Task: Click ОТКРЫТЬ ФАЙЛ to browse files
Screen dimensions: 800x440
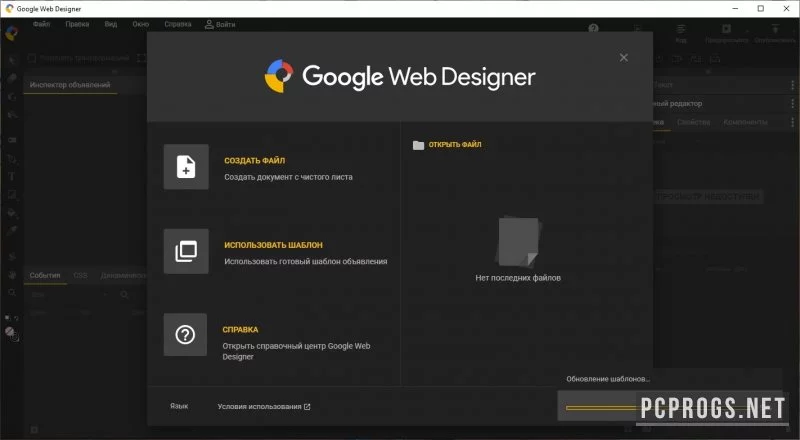Action: [455, 145]
